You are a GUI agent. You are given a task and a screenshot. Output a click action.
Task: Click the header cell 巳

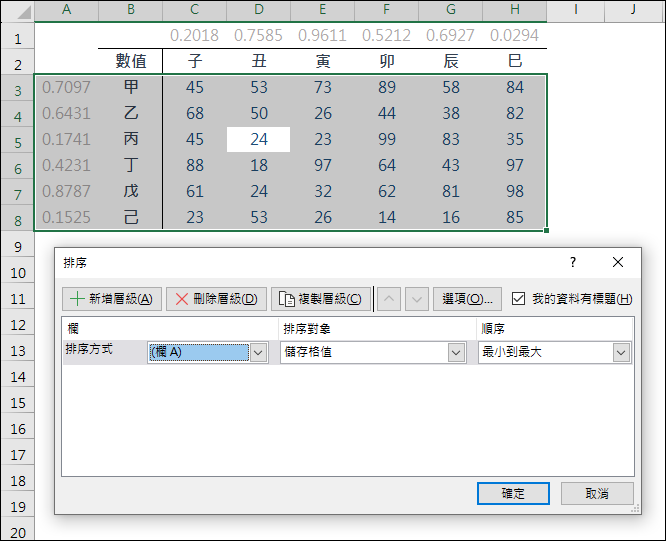[515, 62]
